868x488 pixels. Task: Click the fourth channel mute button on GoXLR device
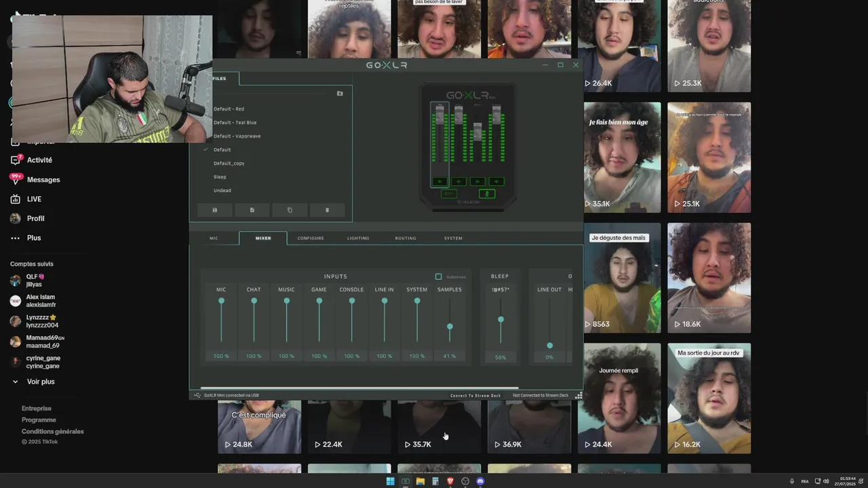(496, 181)
